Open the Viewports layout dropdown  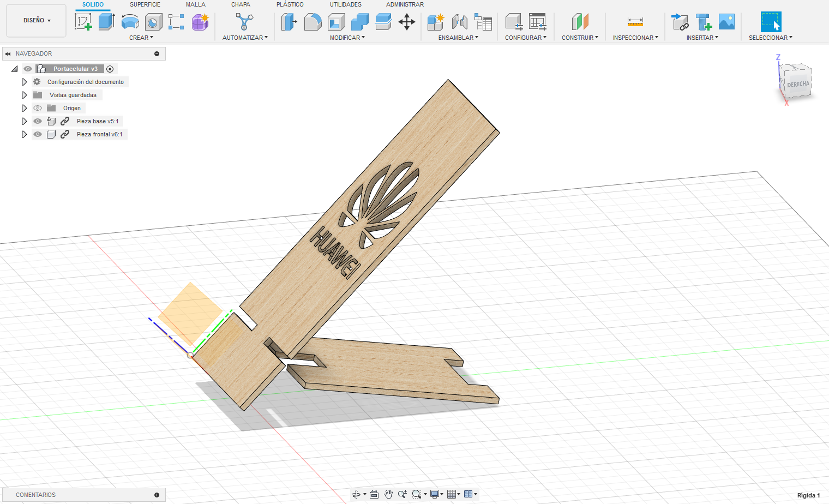coord(470,494)
